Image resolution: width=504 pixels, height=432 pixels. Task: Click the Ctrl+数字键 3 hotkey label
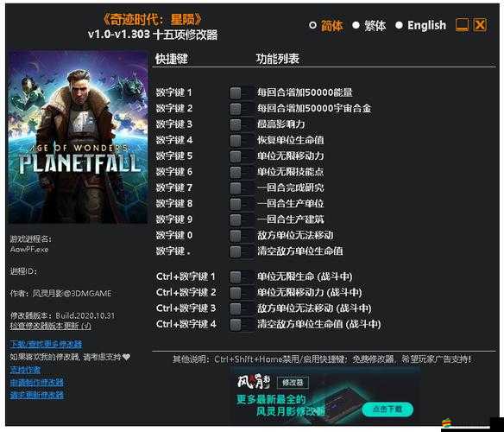pyautogui.click(x=186, y=308)
